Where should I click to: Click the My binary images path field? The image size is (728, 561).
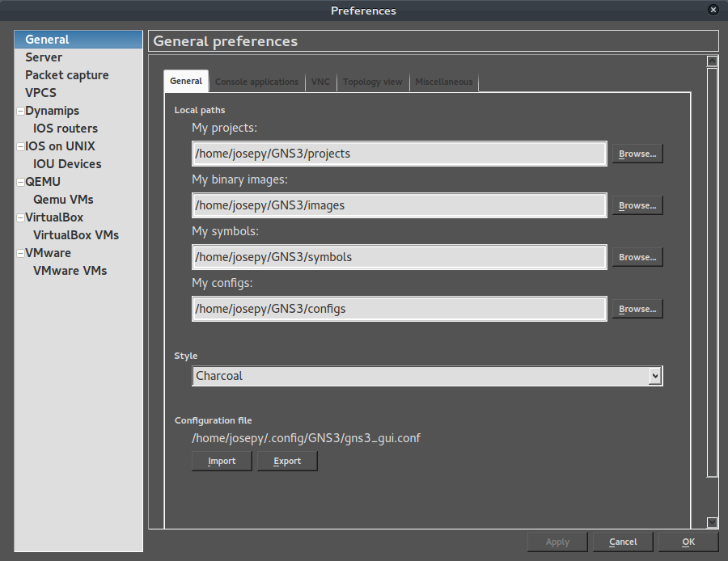tap(400, 205)
